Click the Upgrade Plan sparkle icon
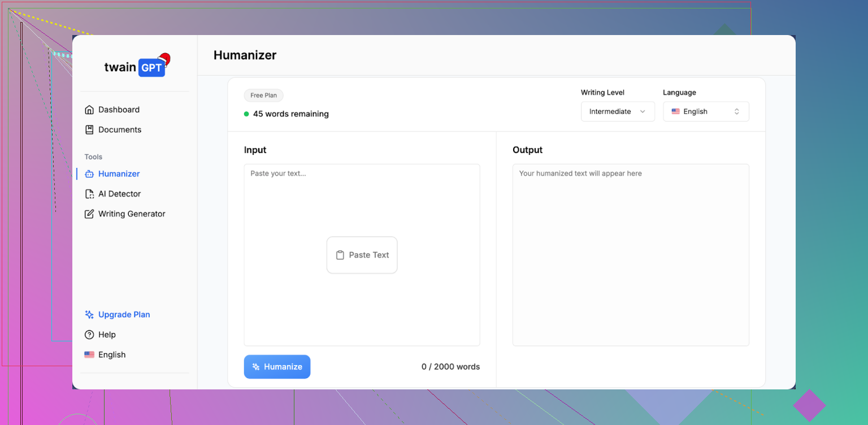 (89, 315)
